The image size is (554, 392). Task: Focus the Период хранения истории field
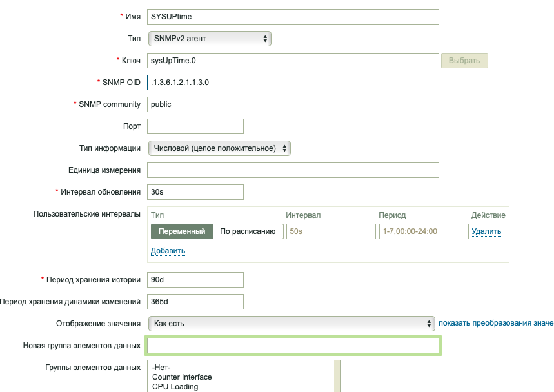pyautogui.click(x=195, y=280)
